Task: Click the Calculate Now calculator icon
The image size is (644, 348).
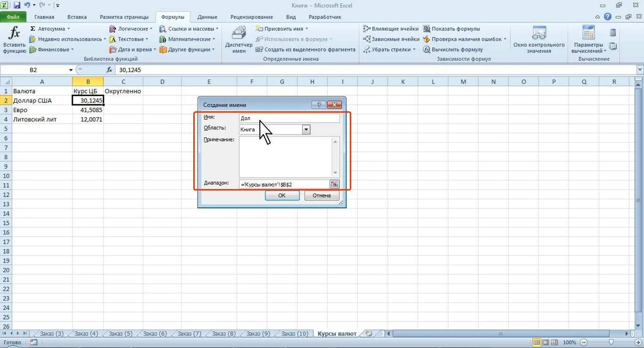Action: (613, 33)
